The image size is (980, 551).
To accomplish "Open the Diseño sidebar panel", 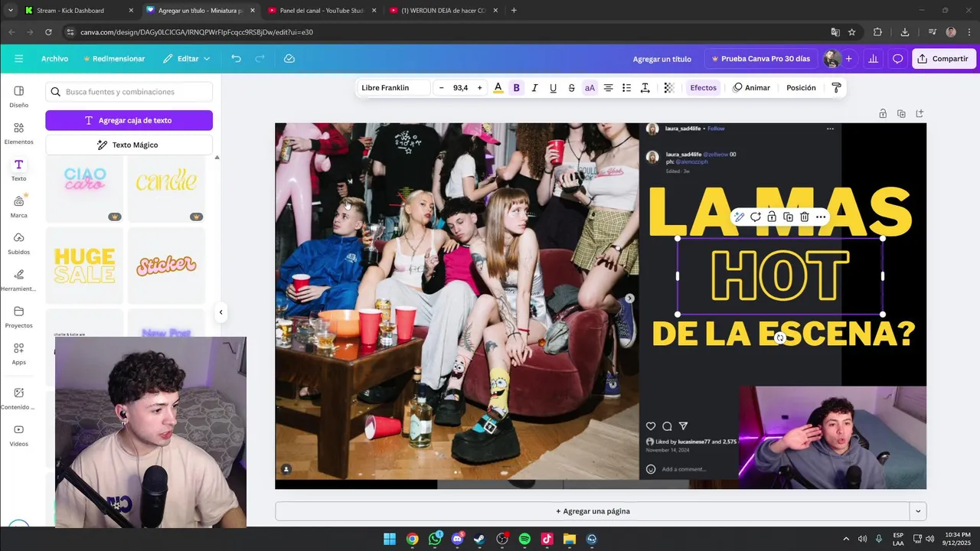I will tap(19, 96).
